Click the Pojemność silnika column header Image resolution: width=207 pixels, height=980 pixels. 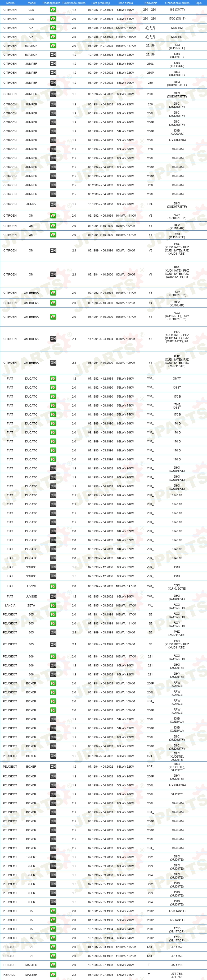click(74, 3)
